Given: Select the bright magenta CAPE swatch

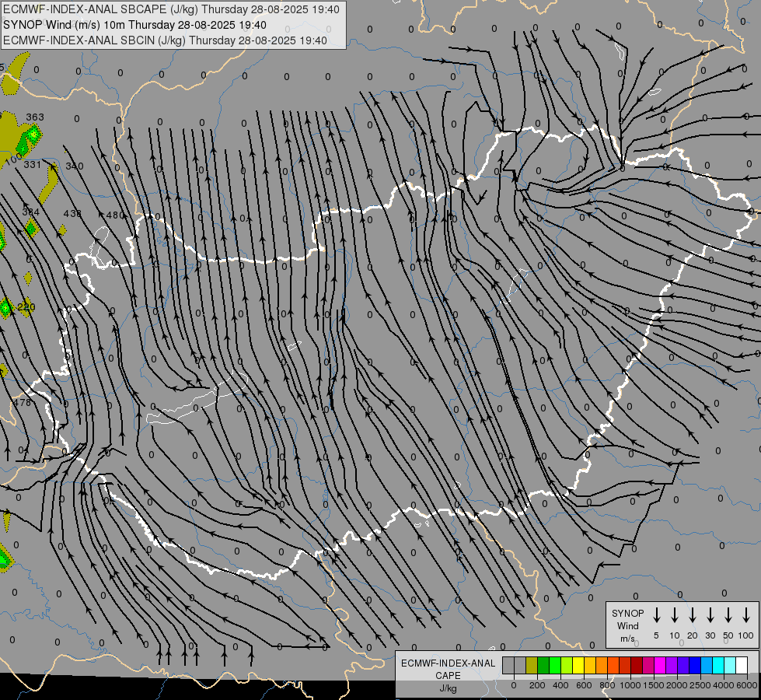Looking at the screenshot, I should 660,665.
